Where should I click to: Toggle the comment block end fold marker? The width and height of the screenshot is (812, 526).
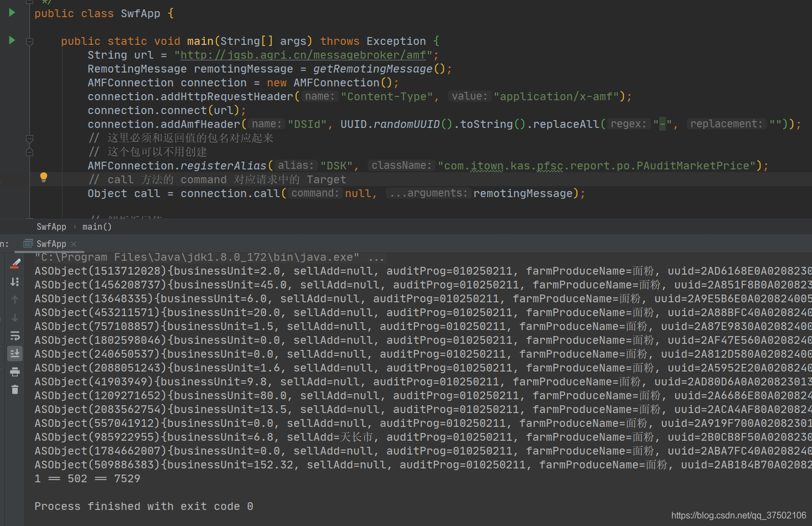pyautogui.click(x=30, y=152)
